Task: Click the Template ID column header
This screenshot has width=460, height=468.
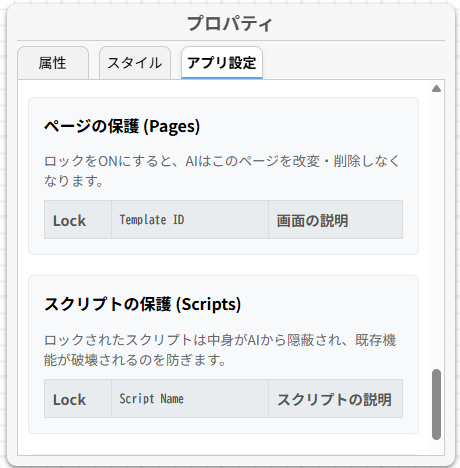Action: point(190,220)
